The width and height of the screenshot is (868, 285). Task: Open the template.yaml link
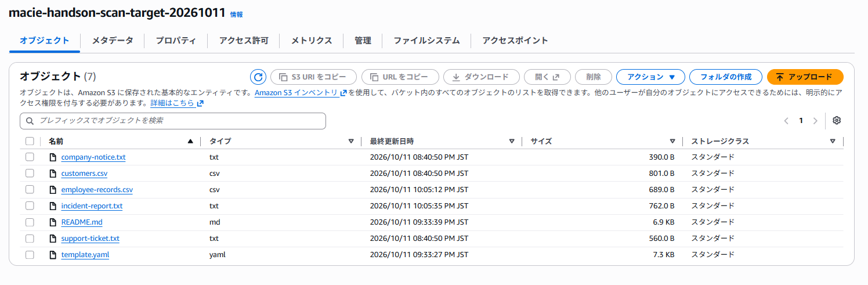[x=85, y=255]
